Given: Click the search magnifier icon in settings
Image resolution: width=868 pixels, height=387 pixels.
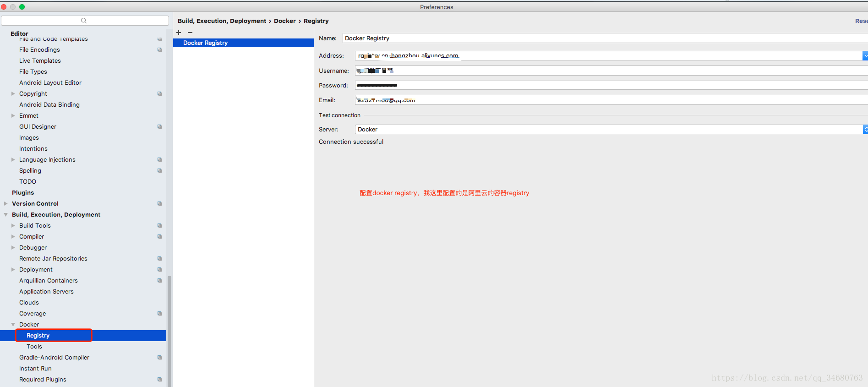Looking at the screenshot, I should click(84, 21).
